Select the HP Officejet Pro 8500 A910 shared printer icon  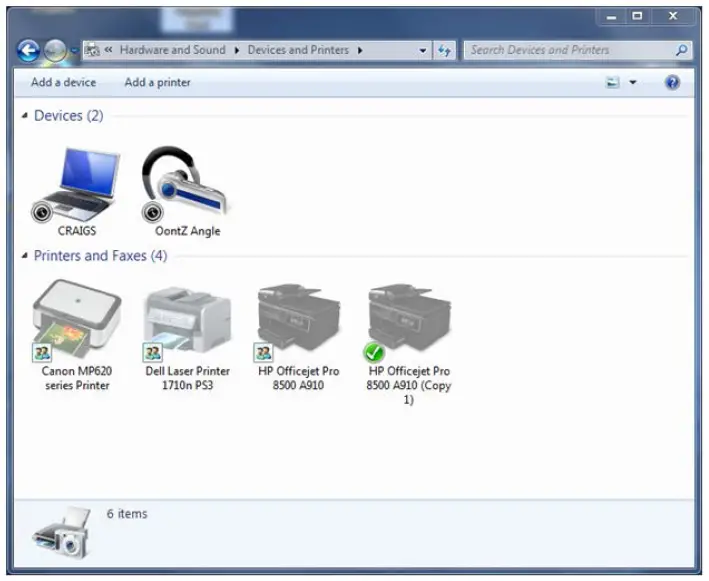(298, 323)
